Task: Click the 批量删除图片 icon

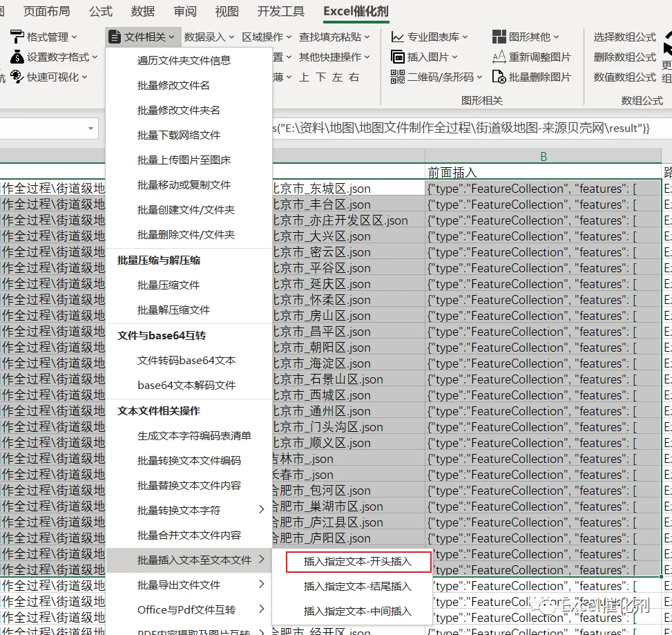Action: (x=499, y=77)
